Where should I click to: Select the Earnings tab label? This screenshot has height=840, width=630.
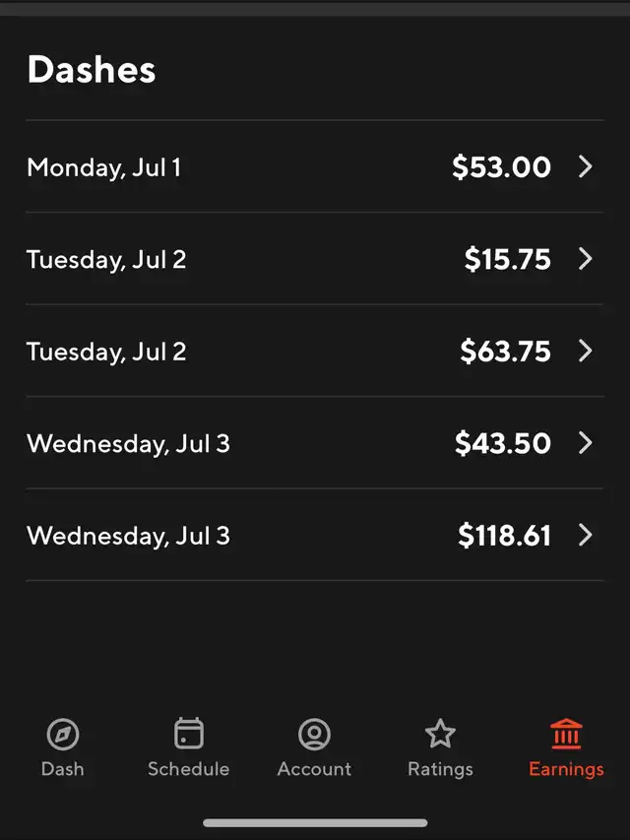(x=566, y=770)
